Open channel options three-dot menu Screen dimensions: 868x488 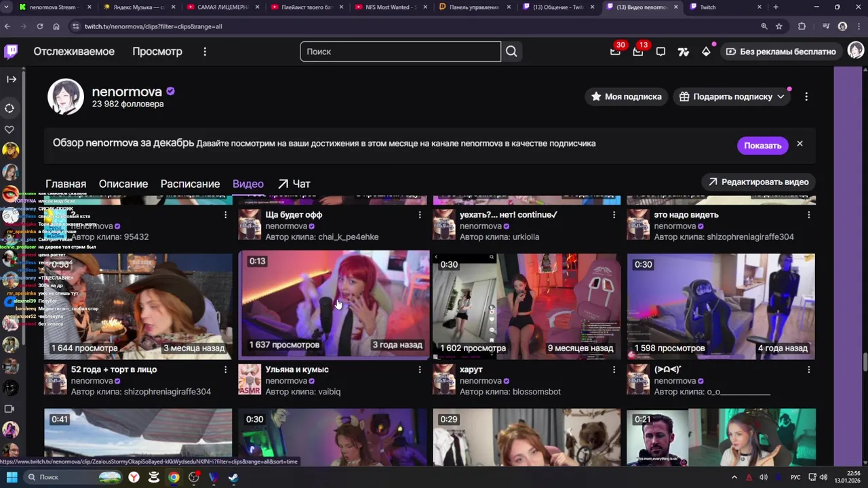point(806,97)
